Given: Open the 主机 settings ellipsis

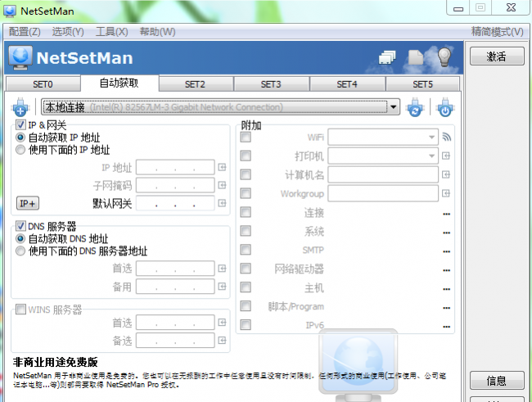Looking at the screenshot, I should point(447,289).
